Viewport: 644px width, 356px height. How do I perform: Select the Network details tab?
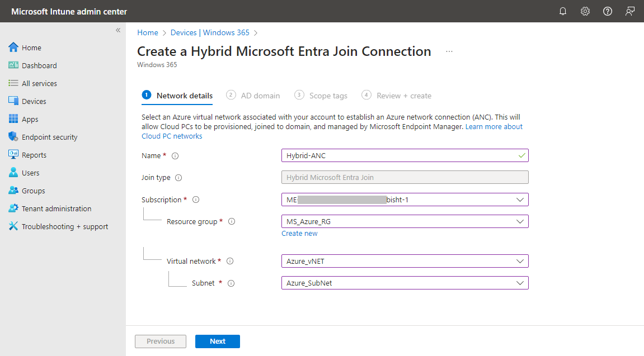click(177, 96)
